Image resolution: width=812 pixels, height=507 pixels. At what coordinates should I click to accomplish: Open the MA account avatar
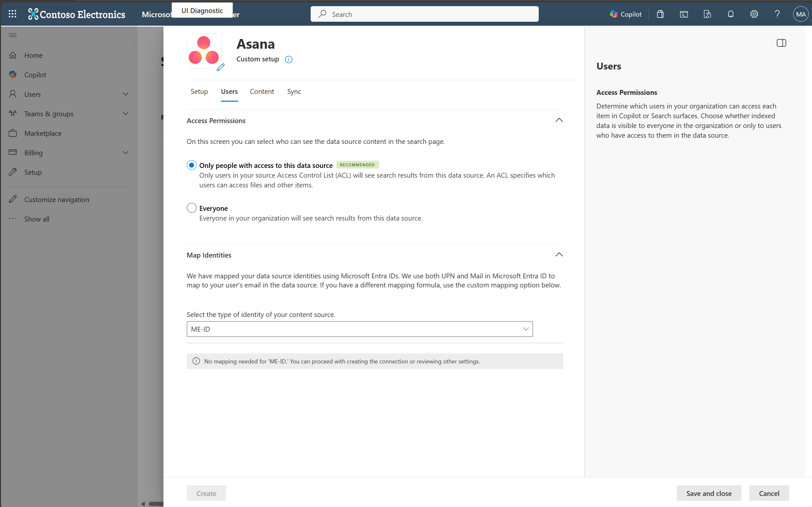[x=801, y=14]
